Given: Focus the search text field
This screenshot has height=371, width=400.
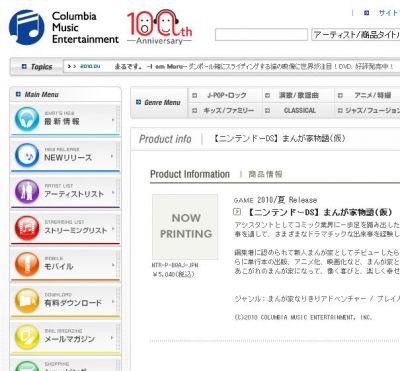Looking at the screenshot, I should 261,35.
